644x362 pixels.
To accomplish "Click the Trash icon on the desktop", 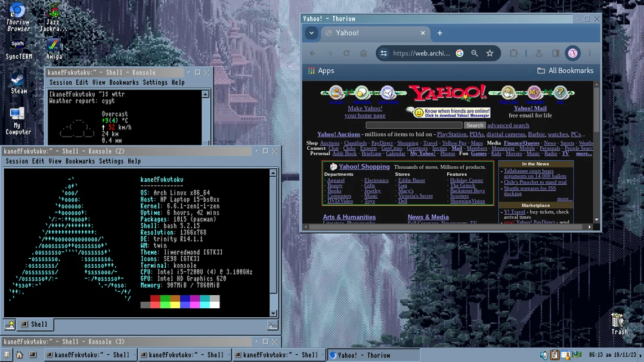I will pos(619,321).
